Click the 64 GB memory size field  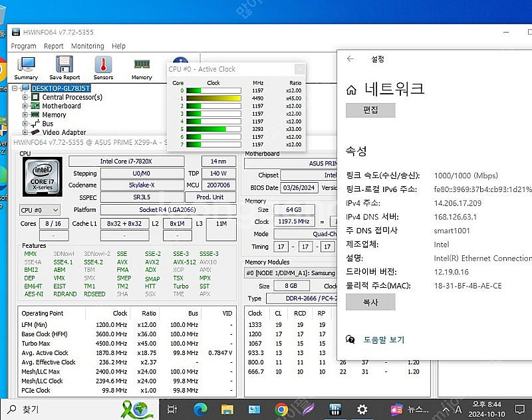point(294,210)
